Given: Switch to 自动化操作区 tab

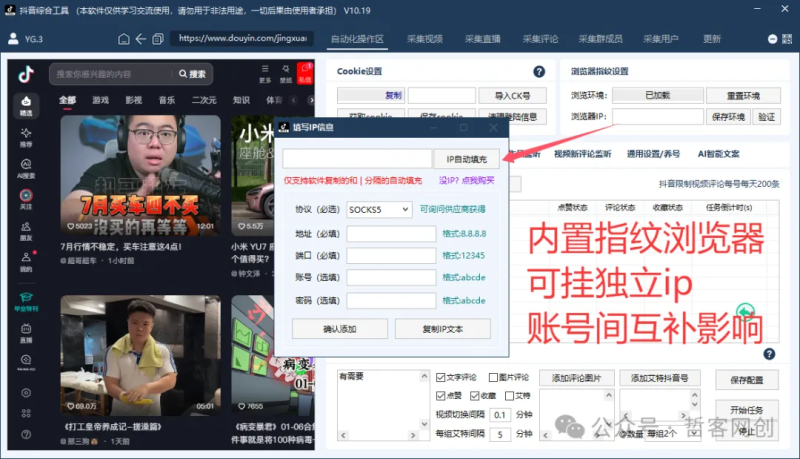Looking at the screenshot, I should click(357, 39).
